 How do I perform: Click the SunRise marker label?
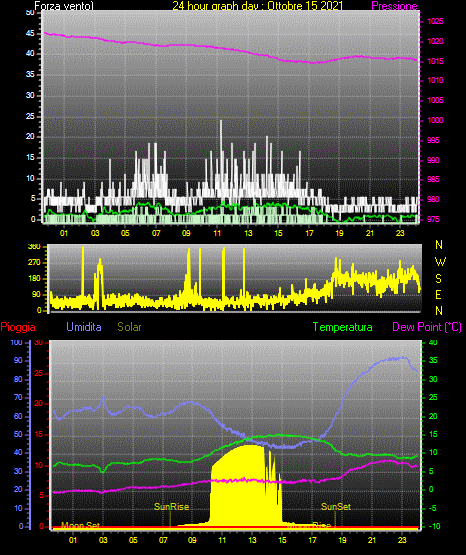(x=171, y=507)
